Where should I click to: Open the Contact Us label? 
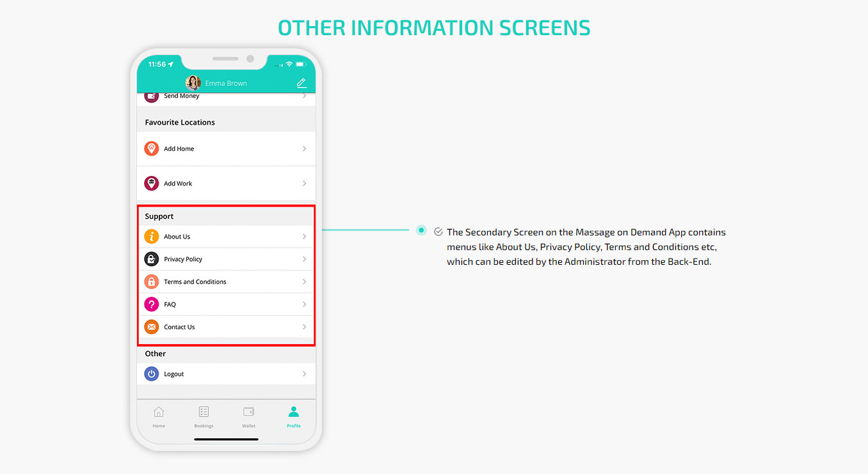(179, 327)
